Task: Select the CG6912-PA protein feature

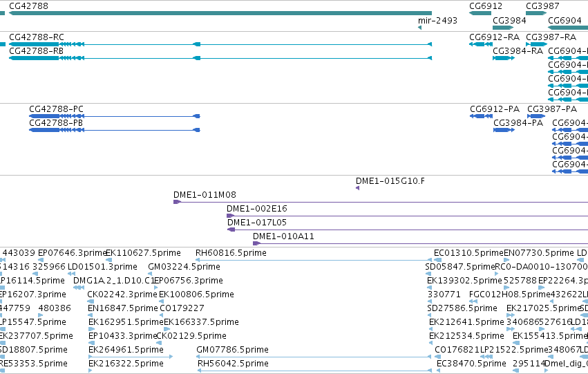Action: point(481,116)
